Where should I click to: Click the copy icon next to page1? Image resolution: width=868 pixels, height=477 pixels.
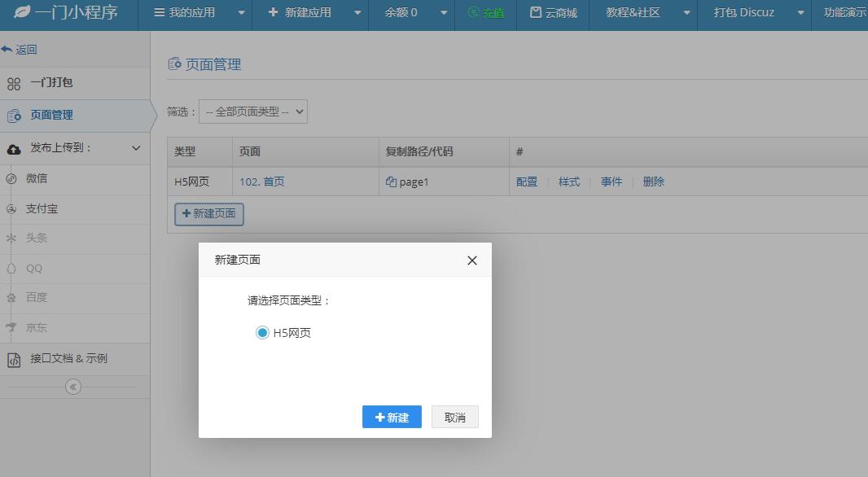pyautogui.click(x=391, y=182)
